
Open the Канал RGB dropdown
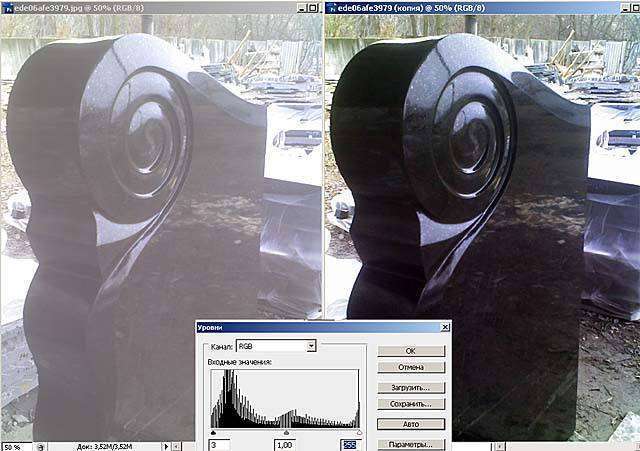pyautogui.click(x=311, y=346)
